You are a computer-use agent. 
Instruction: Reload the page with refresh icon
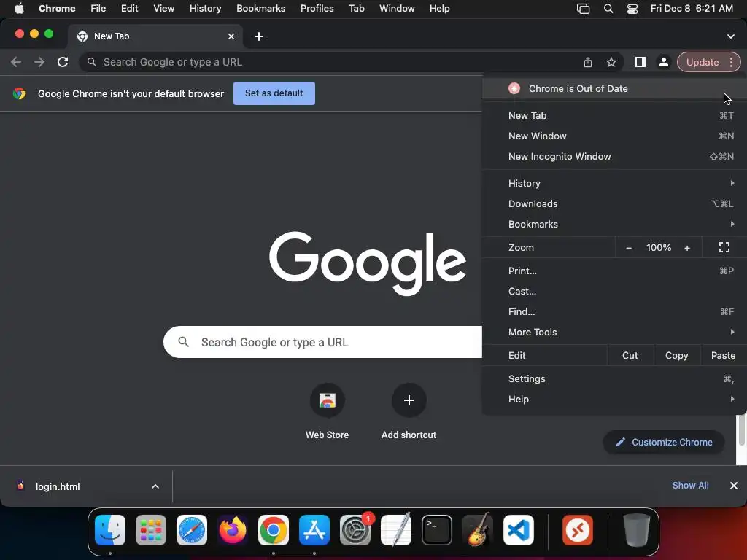63,63
